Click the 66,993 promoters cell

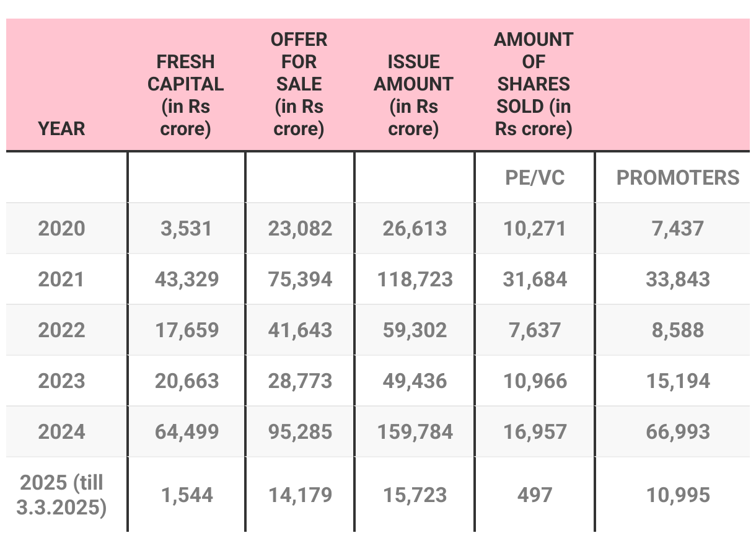[678, 431]
